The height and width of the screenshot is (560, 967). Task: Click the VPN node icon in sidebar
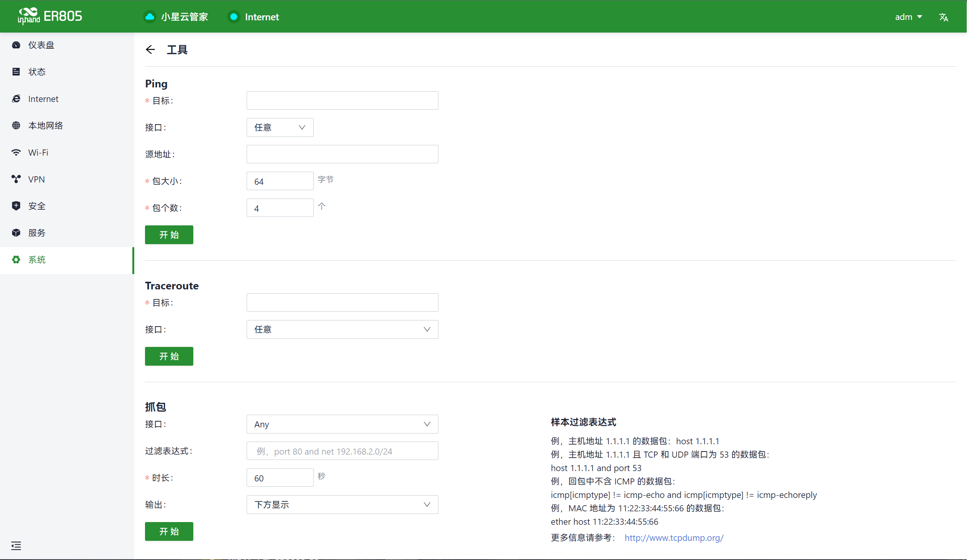[16, 179]
